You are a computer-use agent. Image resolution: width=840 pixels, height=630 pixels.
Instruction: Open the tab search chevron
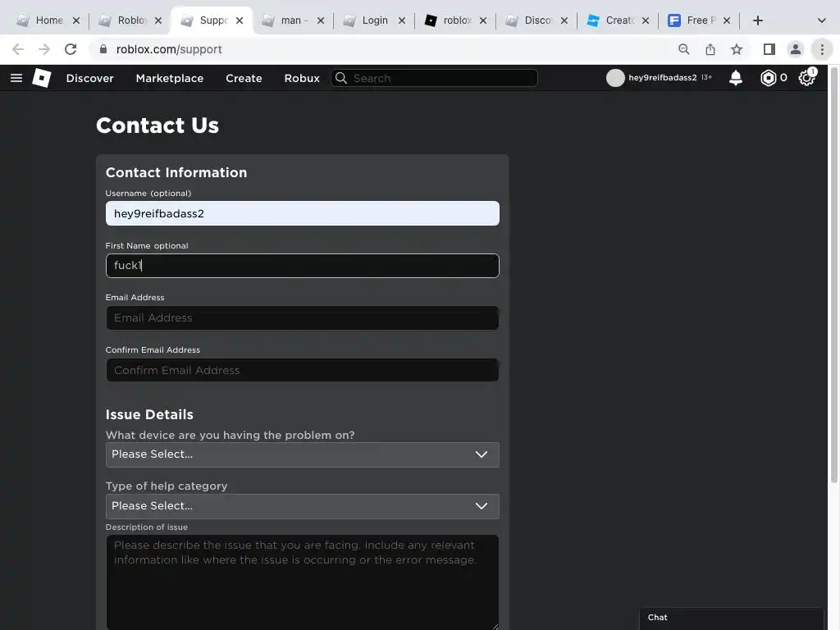pyautogui.click(x=821, y=21)
